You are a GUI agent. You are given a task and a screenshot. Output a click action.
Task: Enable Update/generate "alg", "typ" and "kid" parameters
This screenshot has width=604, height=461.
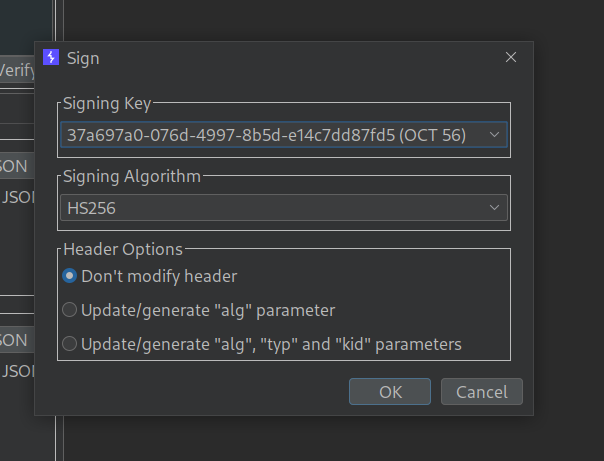pyautogui.click(x=70, y=344)
